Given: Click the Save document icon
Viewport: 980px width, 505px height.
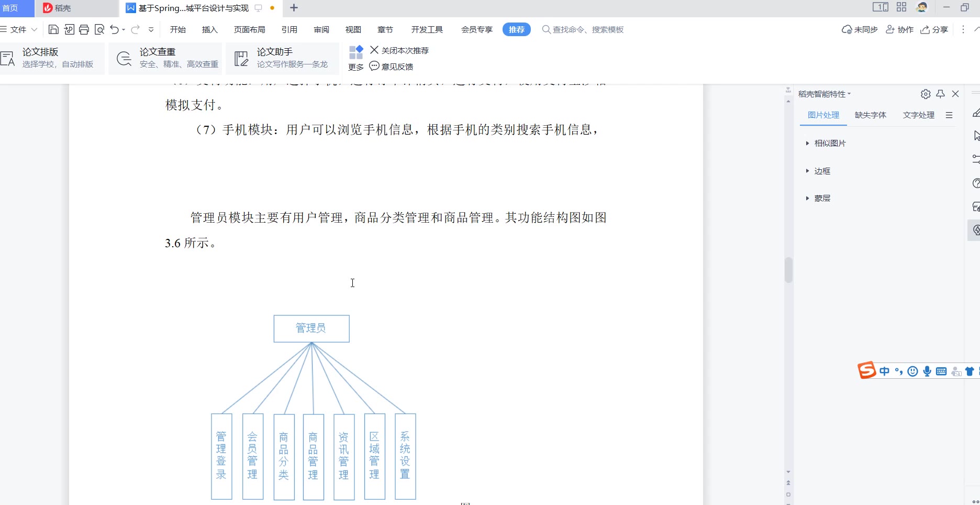Looking at the screenshot, I should pos(53,29).
